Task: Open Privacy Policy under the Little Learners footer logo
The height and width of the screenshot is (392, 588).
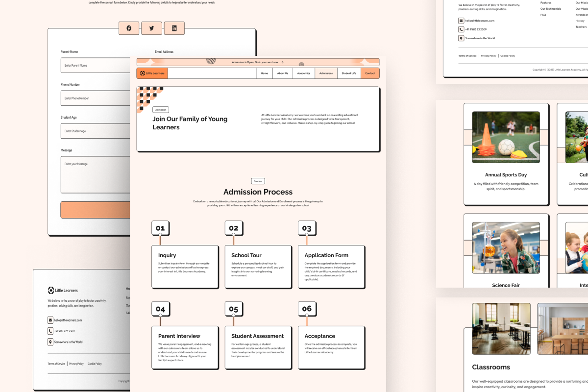Action: pos(76,364)
